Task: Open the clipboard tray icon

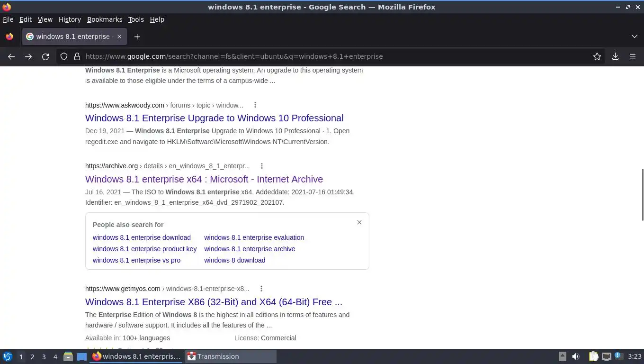Action: pos(593,356)
